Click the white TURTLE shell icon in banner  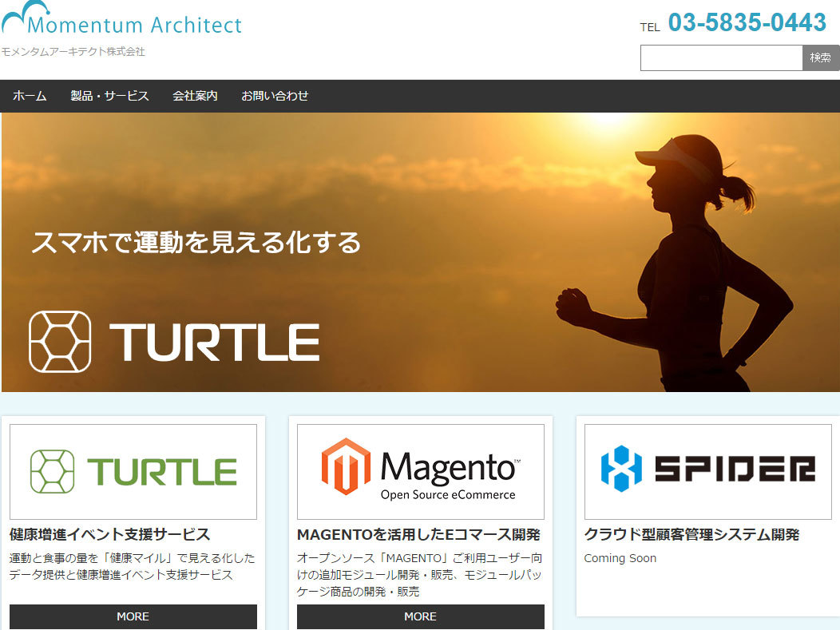point(60,342)
